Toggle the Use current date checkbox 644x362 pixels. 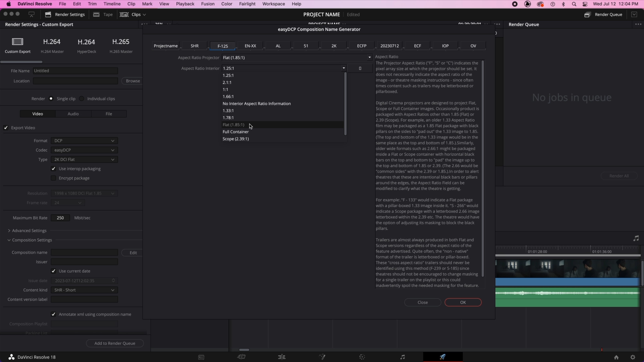point(53,271)
